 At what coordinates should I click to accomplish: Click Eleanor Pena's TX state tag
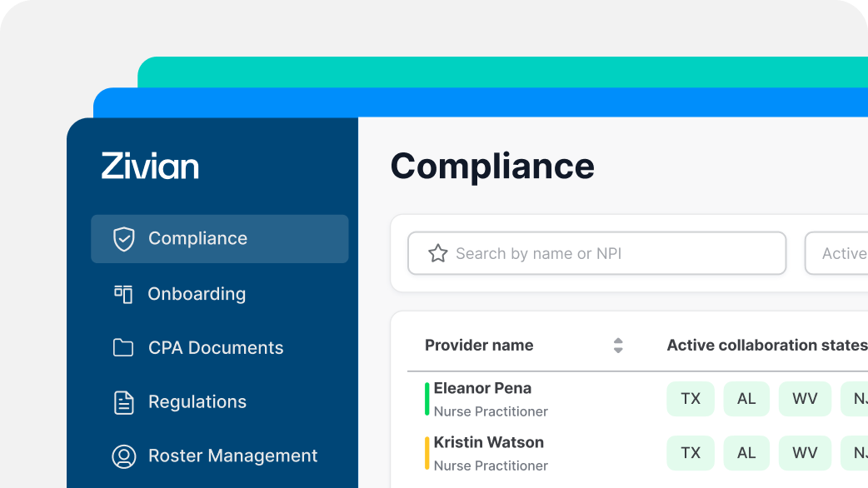tap(691, 399)
